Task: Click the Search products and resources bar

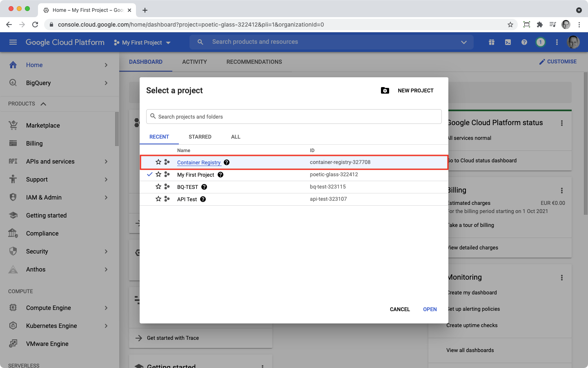Action: pyautogui.click(x=332, y=42)
